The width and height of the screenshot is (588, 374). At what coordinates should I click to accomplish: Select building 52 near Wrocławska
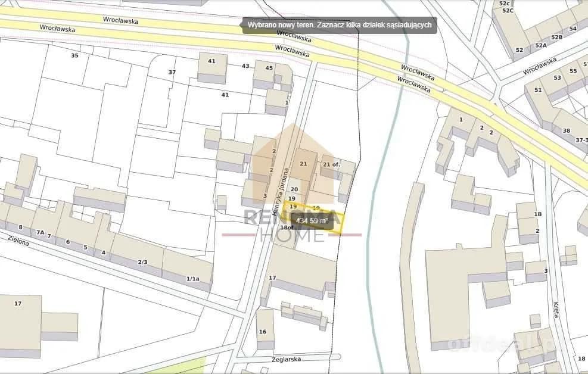coord(519,50)
